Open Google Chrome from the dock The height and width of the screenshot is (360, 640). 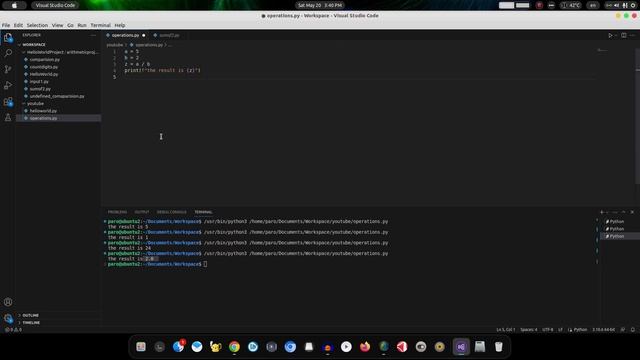pos(234,347)
